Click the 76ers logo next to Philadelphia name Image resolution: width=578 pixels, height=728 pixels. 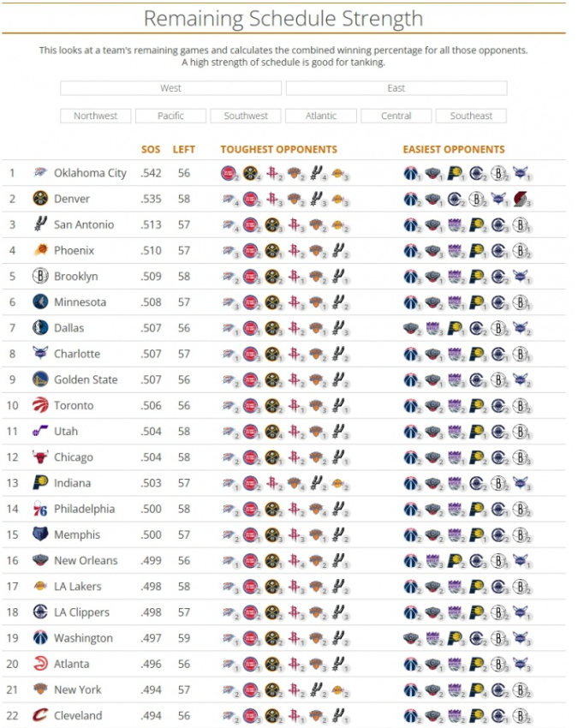[x=40, y=509]
